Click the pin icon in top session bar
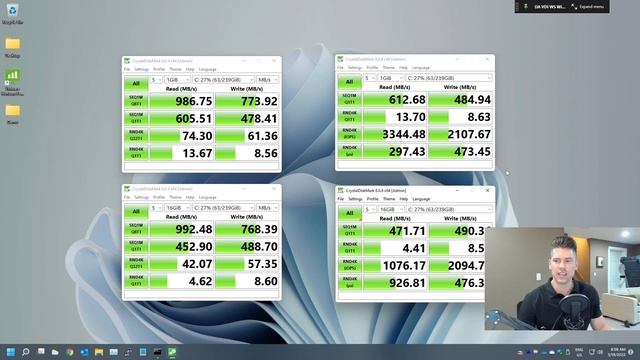Image resolution: width=640 pixels, height=360 pixels. (x=526, y=7)
